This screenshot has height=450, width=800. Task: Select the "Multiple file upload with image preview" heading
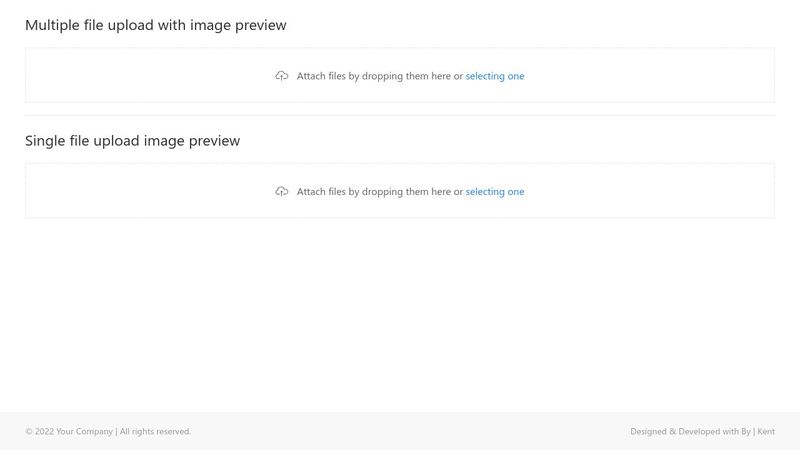click(x=156, y=25)
